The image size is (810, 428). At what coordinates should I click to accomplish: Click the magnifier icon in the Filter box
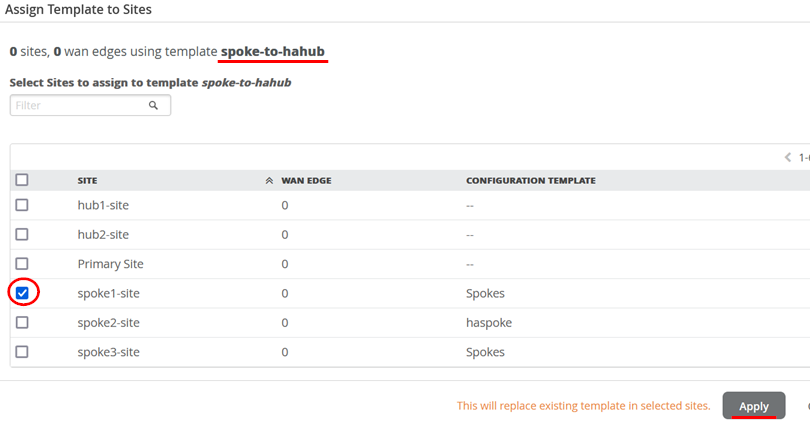pyautogui.click(x=153, y=105)
